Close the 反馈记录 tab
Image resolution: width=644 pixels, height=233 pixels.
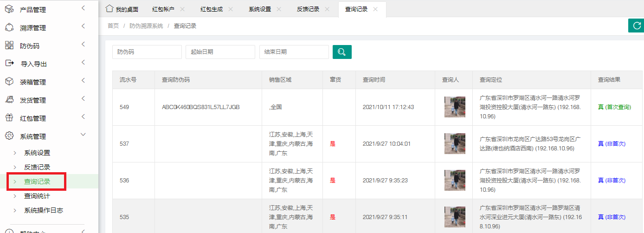point(327,9)
